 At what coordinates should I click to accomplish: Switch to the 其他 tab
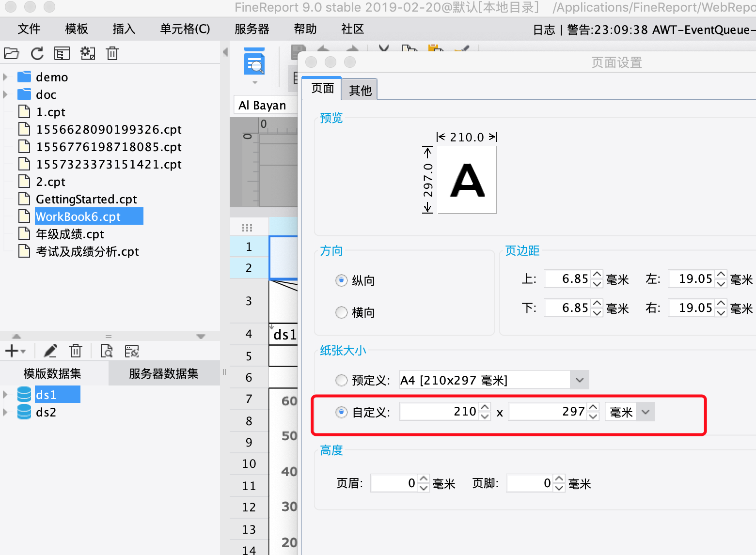360,90
